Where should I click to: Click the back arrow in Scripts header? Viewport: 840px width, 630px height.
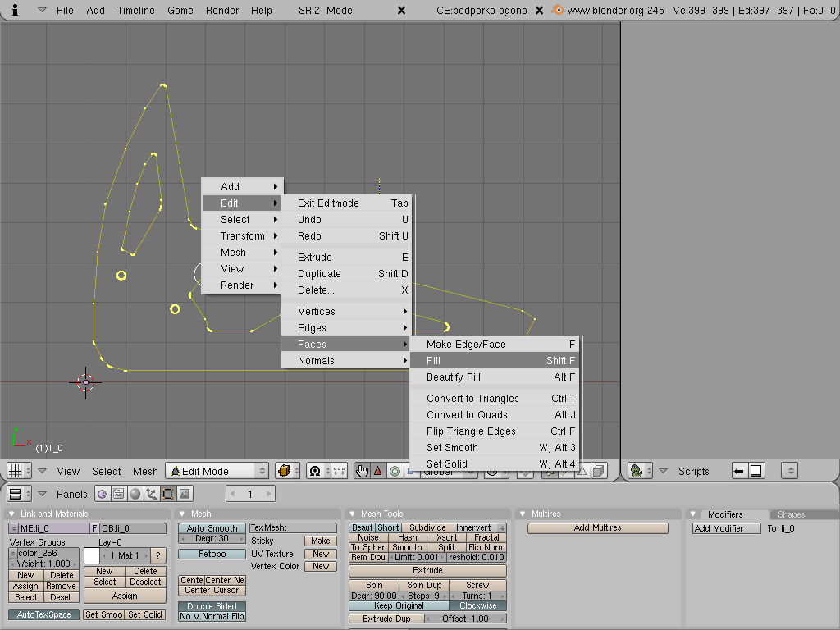[x=739, y=471]
